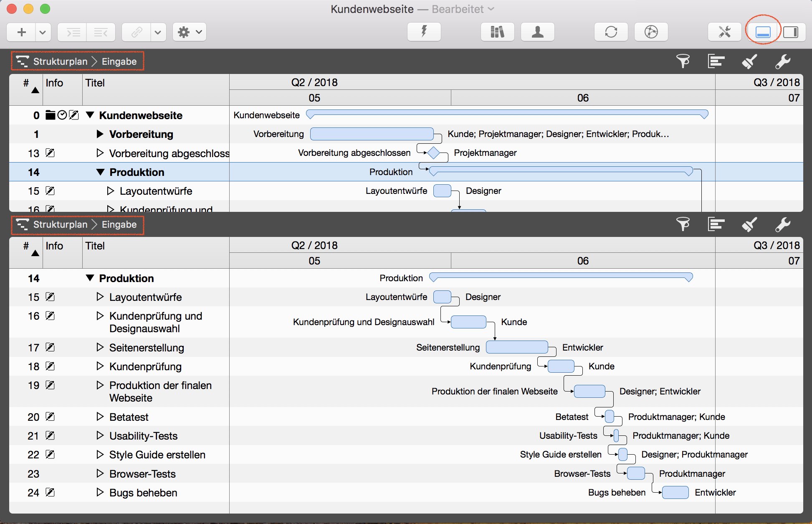The image size is (812, 524).
Task: Open the library books toolbar icon
Action: pyautogui.click(x=497, y=32)
